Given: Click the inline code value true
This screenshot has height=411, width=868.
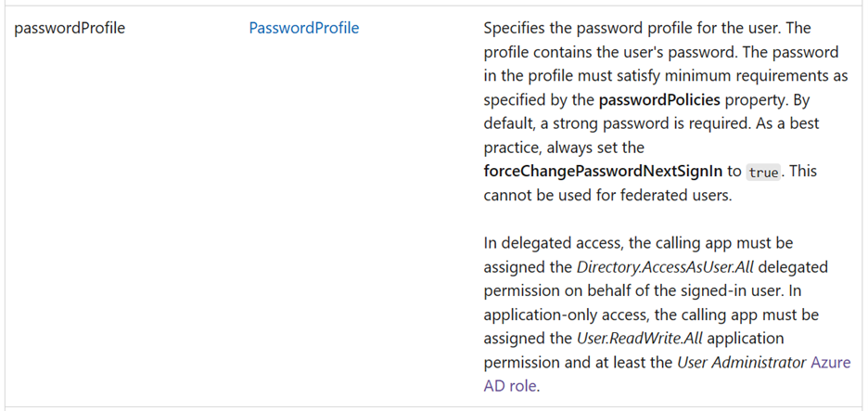Looking at the screenshot, I should pyautogui.click(x=763, y=173).
